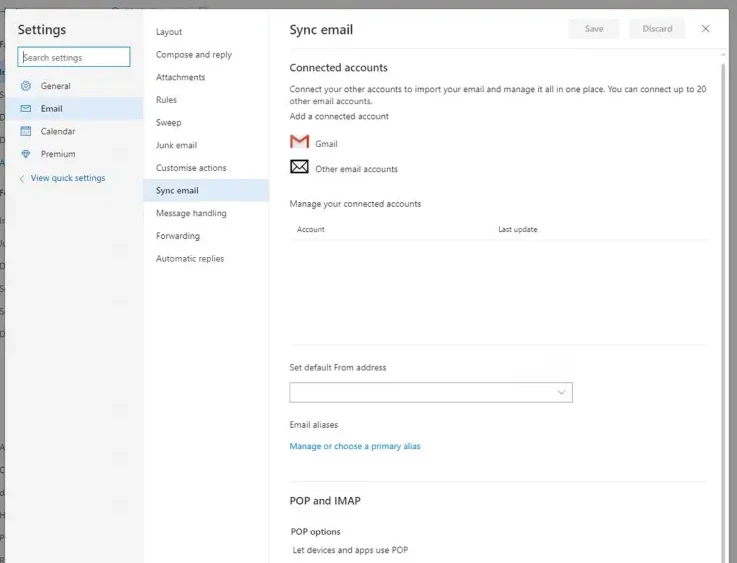Open Customise actions settings
The image size is (737, 563).
[x=206, y=168]
